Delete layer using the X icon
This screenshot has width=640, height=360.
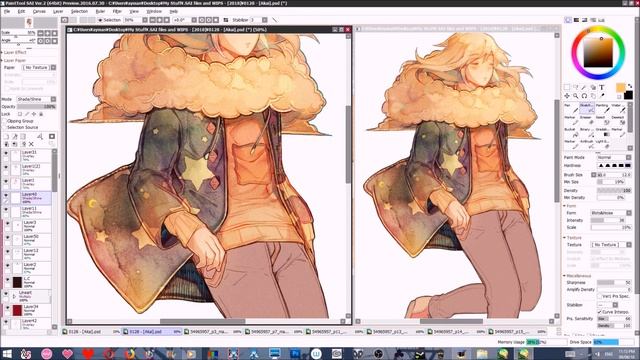pyautogui.click(x=31, y=144)
